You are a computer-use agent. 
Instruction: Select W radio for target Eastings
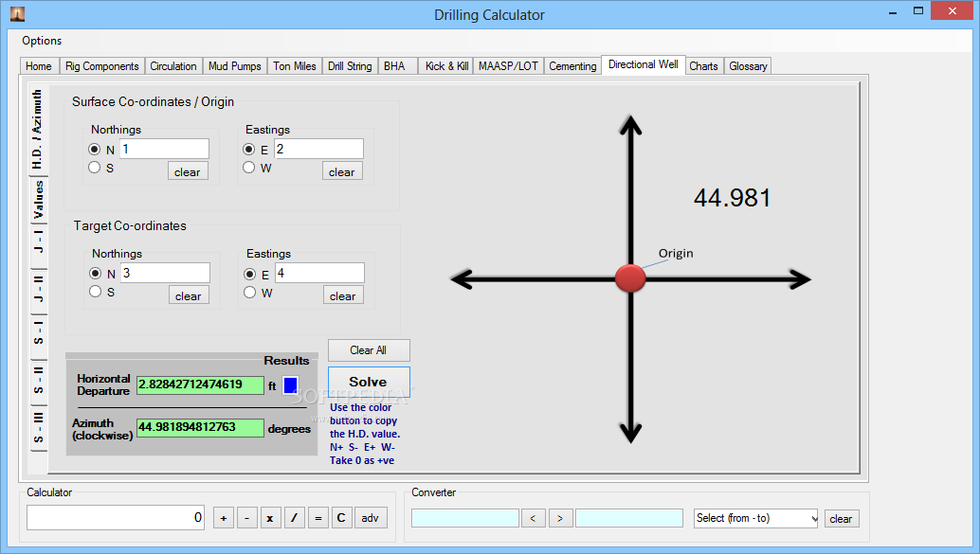pos(250,293)
